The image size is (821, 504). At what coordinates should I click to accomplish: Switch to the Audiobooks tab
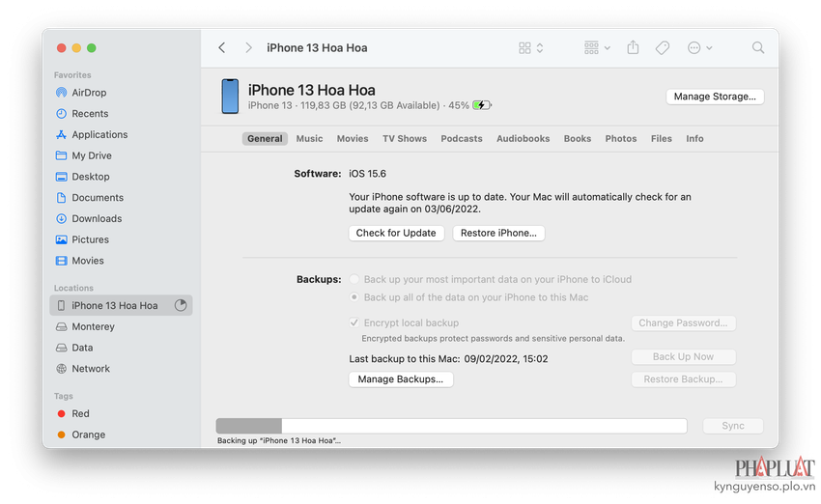[524, 139]
